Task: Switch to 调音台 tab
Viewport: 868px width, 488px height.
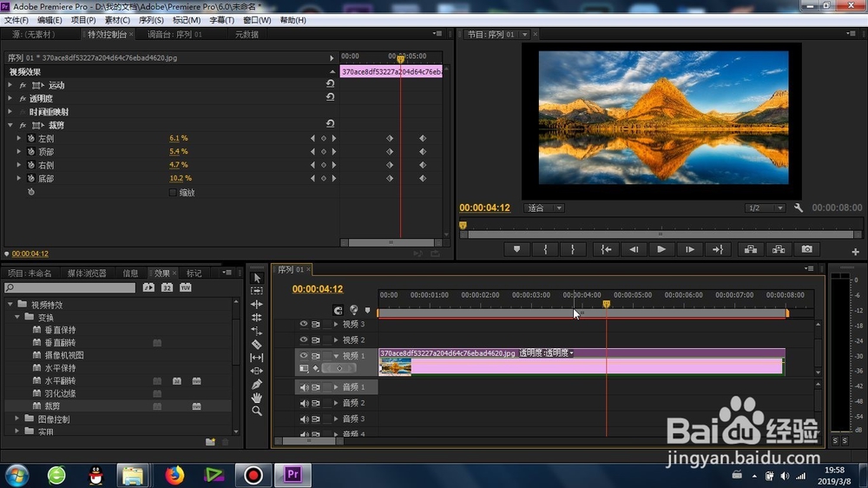Action: point(174,35)
